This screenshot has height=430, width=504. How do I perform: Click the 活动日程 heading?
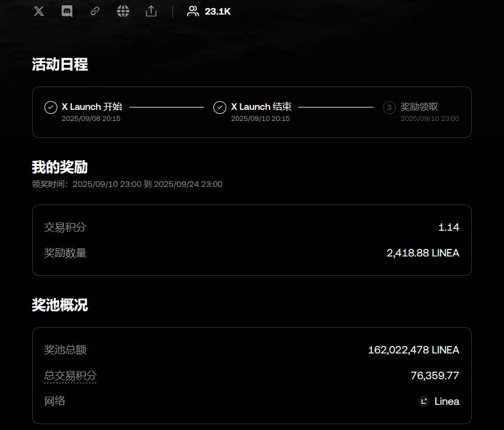pyautogui.click(x=60, y=64)
